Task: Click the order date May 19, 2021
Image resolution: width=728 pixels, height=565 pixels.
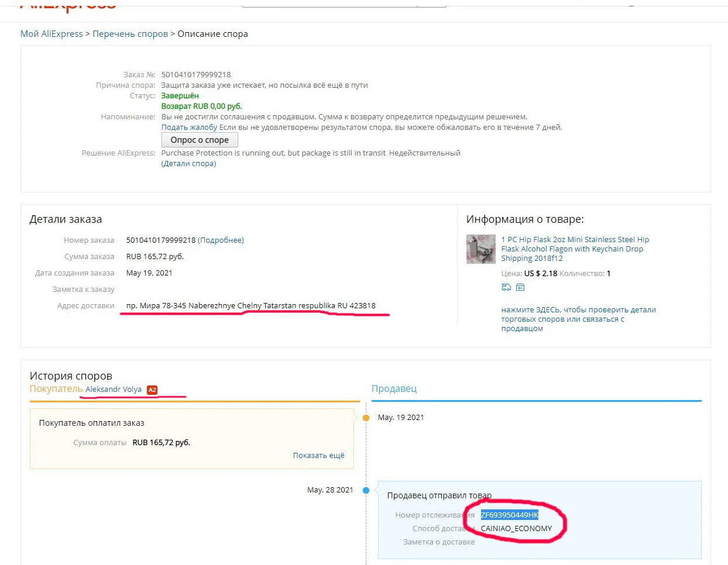Action: (x=149, y=273)
